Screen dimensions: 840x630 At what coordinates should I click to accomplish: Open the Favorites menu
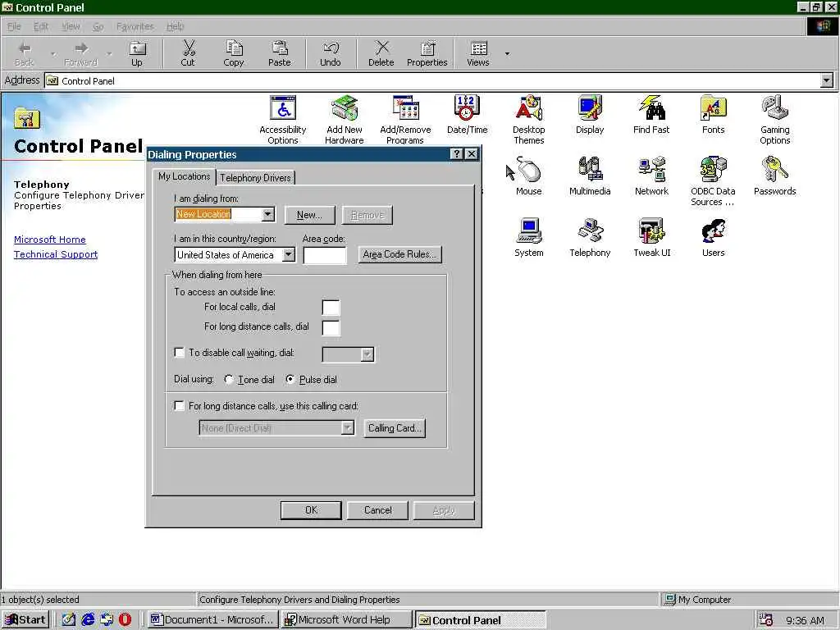pos(135,26)
